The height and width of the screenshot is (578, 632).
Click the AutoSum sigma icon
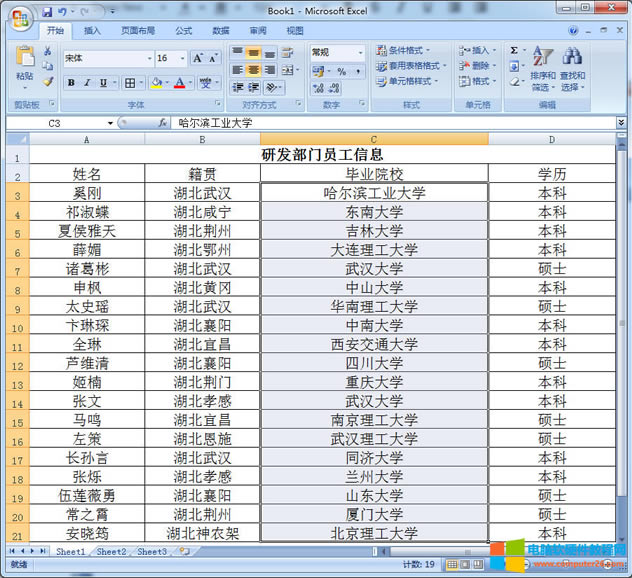pyautogui.click(x=514, y=50)
